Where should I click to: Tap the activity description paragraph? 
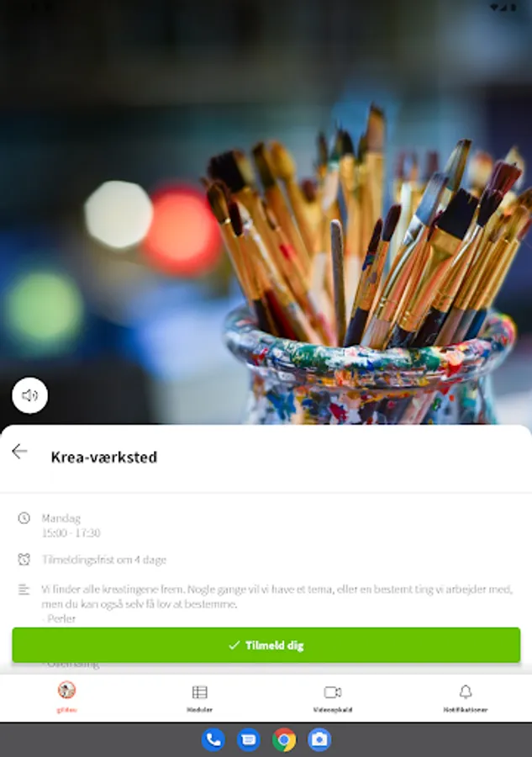[277, 596]
